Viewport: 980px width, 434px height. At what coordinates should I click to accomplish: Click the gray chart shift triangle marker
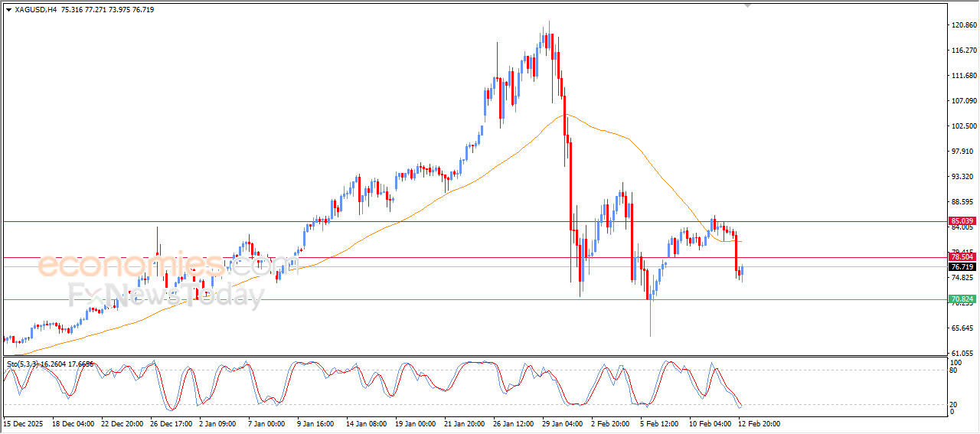748,5
